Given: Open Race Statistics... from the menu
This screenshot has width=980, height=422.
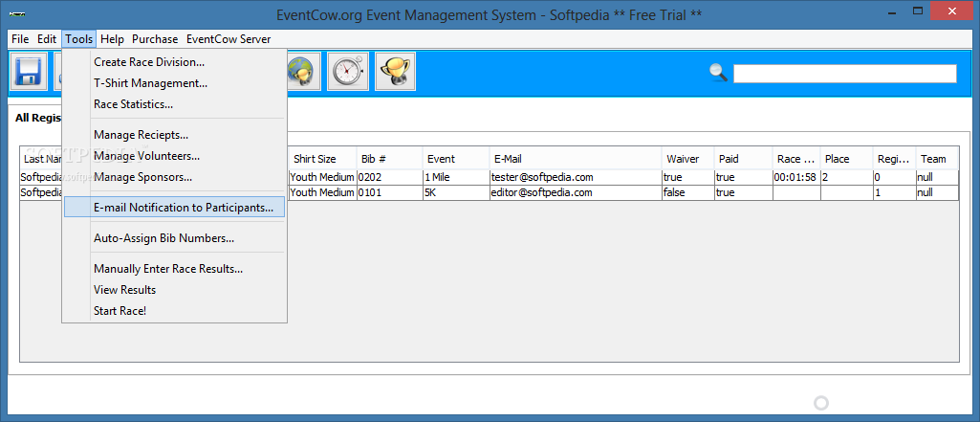Looking at the screenshot, I should [x=174, y=103].
